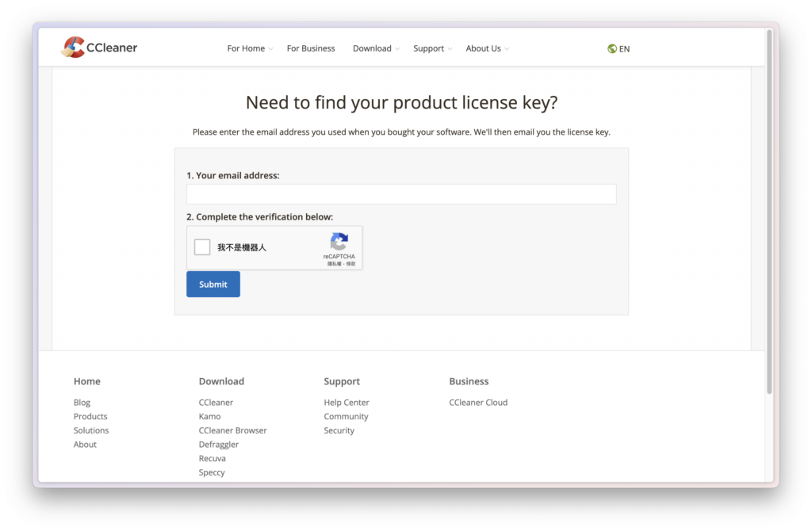Open the For Business navigation item
This screenshot has height=531, width=812.
click(x=311, y=48)
